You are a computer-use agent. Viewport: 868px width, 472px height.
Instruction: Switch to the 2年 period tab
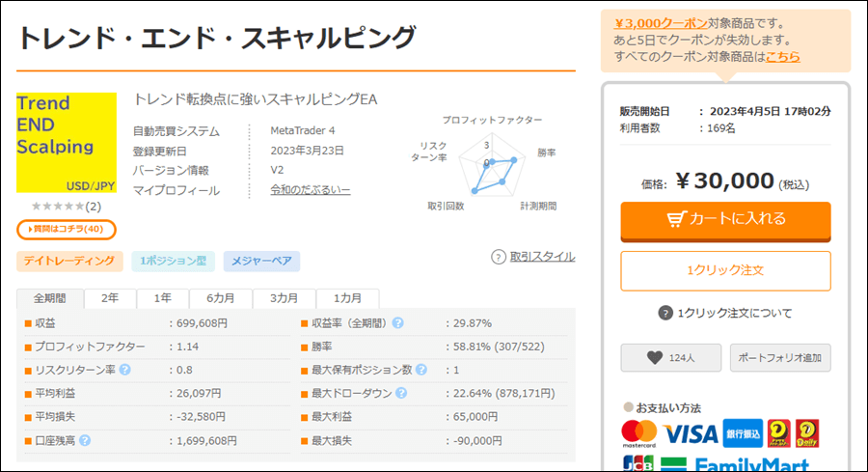110,298
